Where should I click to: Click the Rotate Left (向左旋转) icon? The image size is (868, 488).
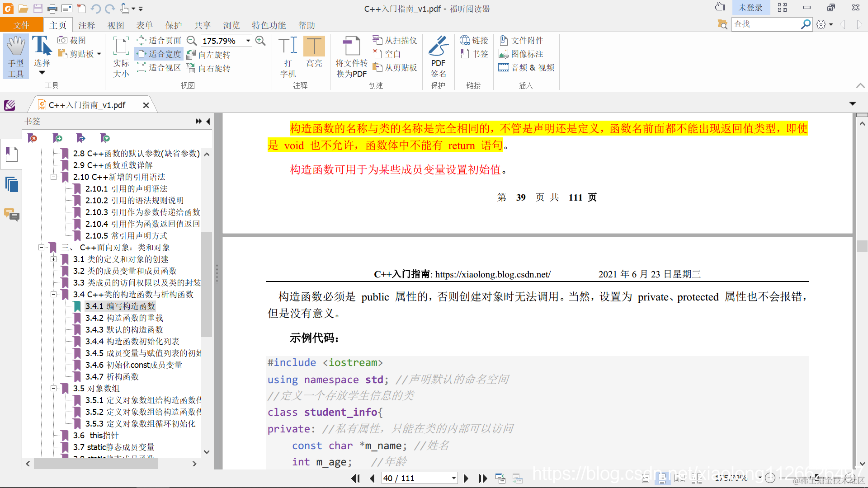pos(191,55)
